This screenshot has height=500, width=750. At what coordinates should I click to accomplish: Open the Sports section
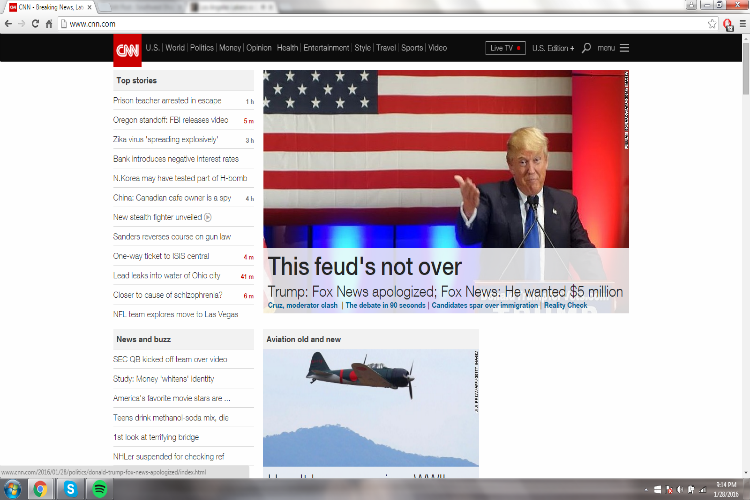click(x=412, y=47)
